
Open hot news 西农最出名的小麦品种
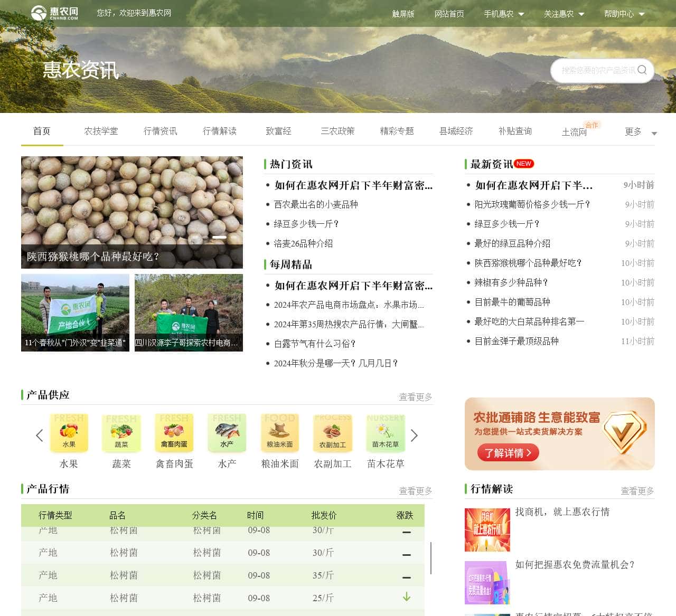(x=316, y=204)
